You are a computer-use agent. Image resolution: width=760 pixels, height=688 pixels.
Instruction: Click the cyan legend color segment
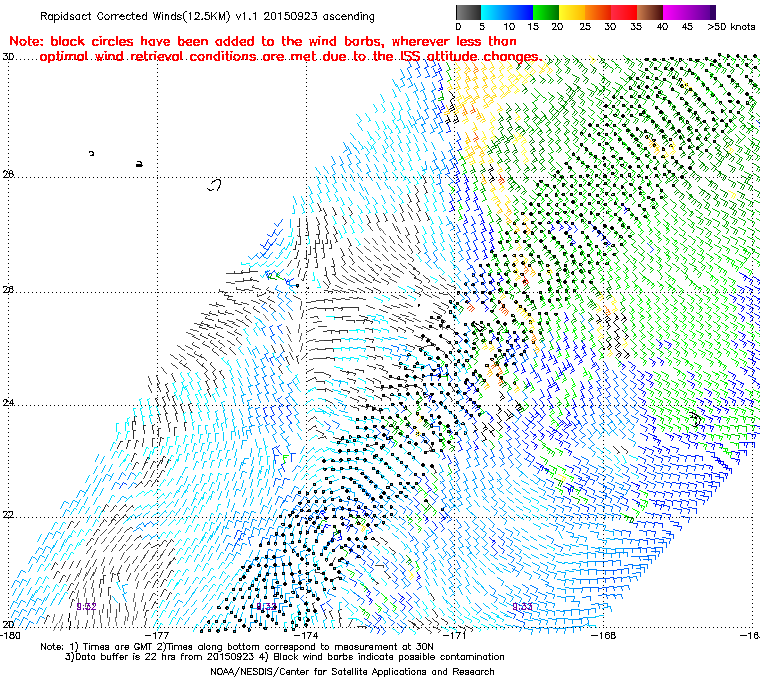point(494,13)
